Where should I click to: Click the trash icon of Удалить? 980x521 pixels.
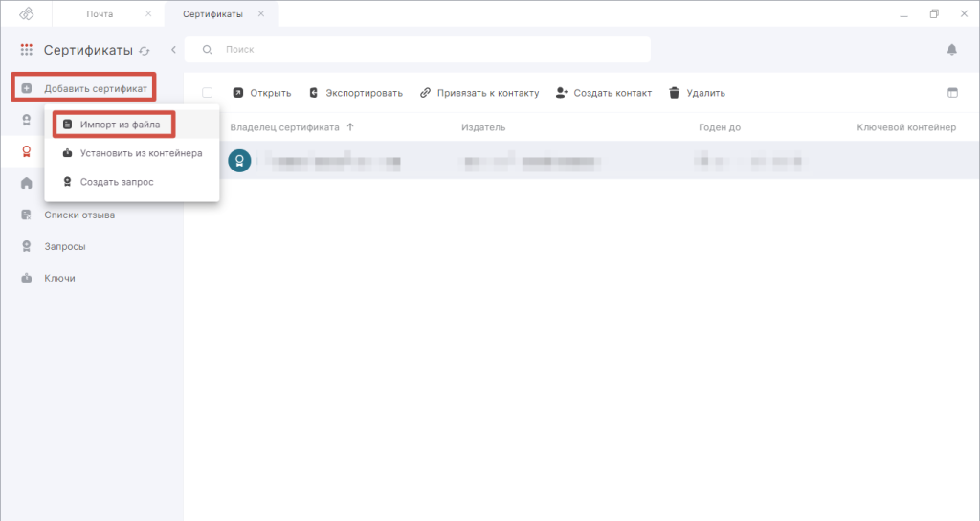tap(674, 93)
